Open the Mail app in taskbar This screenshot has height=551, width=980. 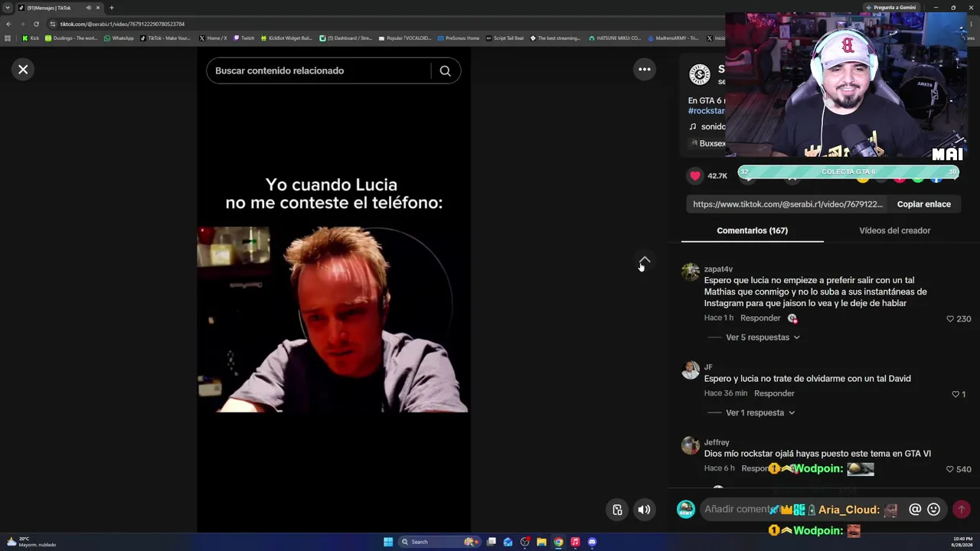coord(508,542)
